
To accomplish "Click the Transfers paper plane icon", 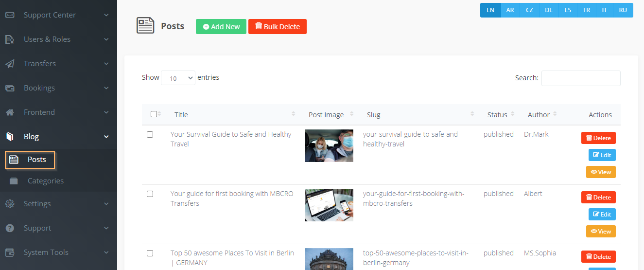I will coord(10,64).
